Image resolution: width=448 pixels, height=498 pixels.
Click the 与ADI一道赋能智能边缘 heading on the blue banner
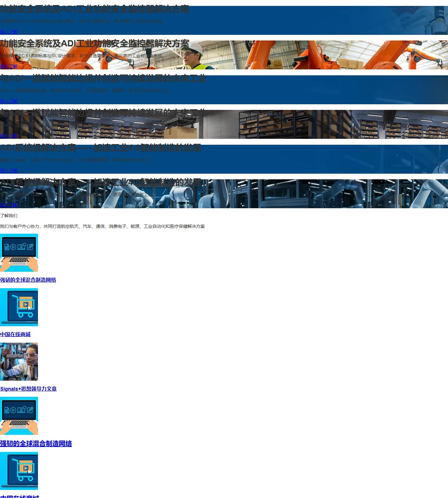click(103, 78)
